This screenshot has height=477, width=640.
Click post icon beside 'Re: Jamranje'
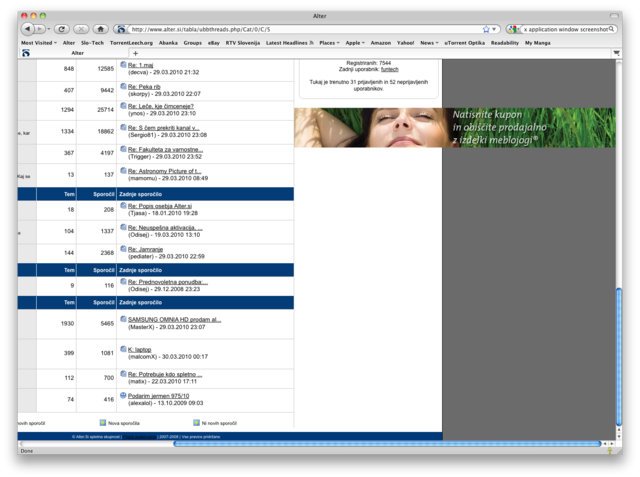pos(123,248)
